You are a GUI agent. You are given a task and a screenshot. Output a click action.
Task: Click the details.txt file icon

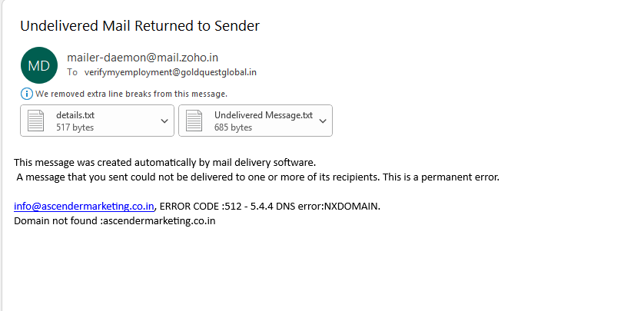click(x=36, y=121)
